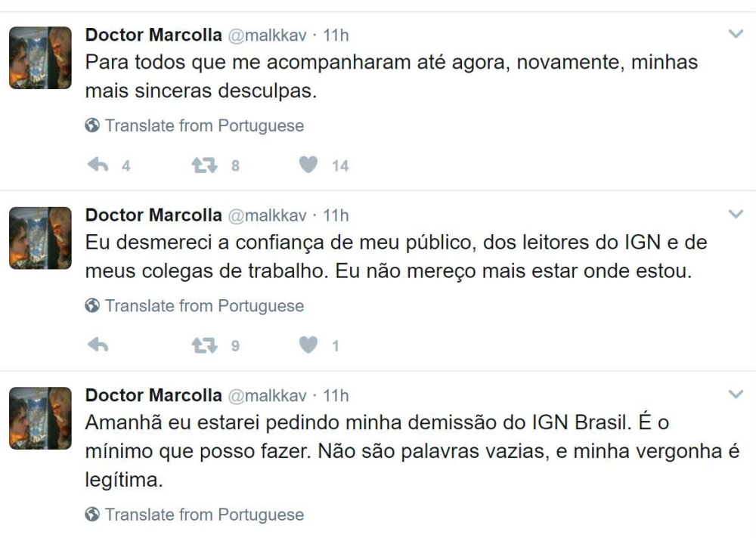This screenshot has height=538, width=756.
Task: Reply to the 'sinceras desculpas' tweet
Action: pyautogui.click(x=98, y=165)
